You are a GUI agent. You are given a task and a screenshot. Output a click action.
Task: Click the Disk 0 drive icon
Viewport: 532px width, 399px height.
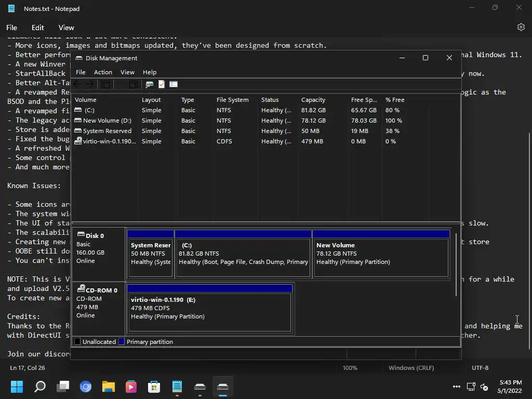pos(81,234)
